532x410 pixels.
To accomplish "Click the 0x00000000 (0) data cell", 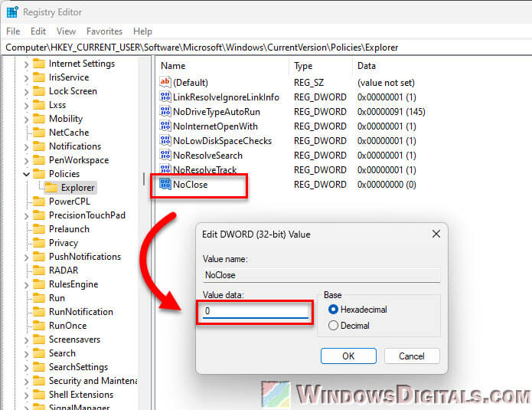I will pyautogui.click(x=387, y=185).
